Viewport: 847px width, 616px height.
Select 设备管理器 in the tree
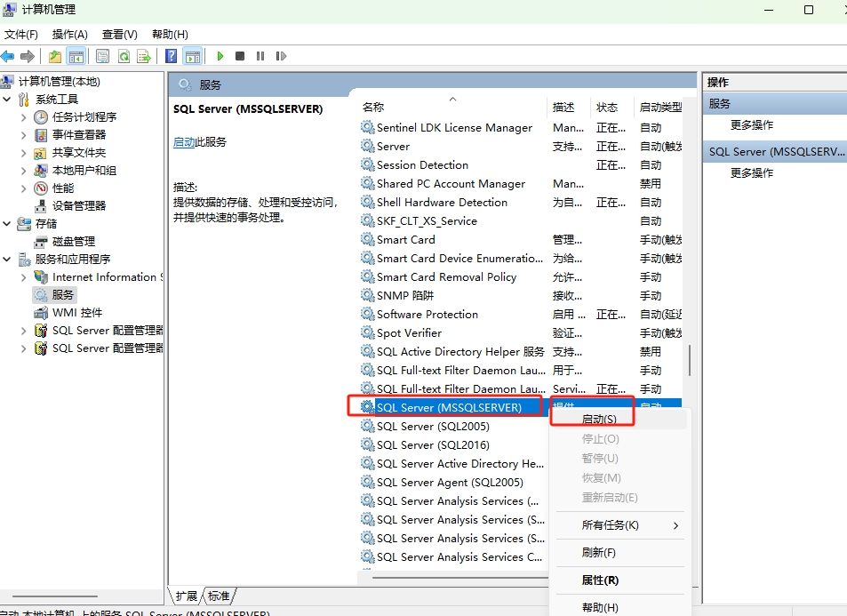(x=79, y=206)
